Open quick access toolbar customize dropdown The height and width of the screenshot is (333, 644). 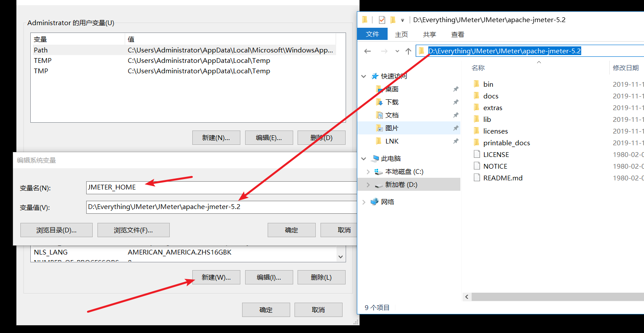402,20
